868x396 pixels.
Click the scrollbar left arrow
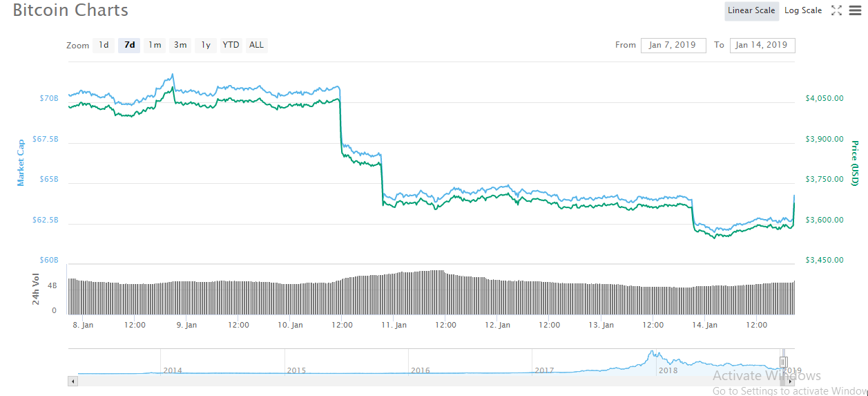72,381
